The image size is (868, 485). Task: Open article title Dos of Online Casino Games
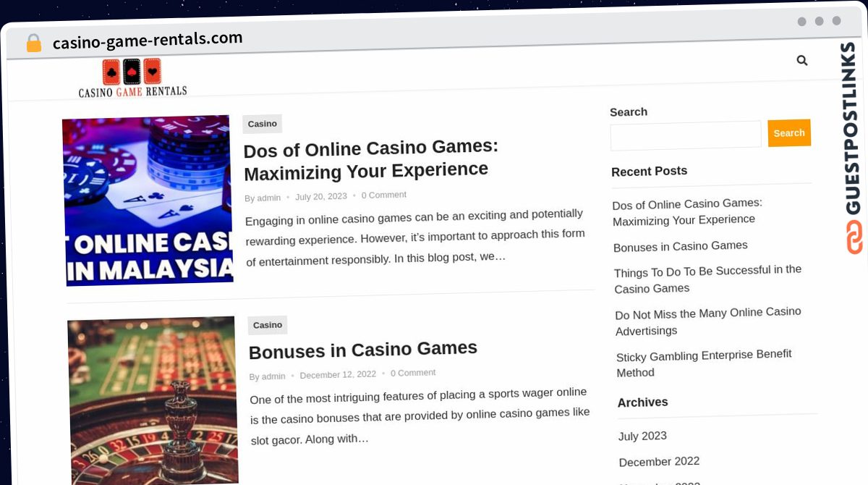[x=371, y=159]
